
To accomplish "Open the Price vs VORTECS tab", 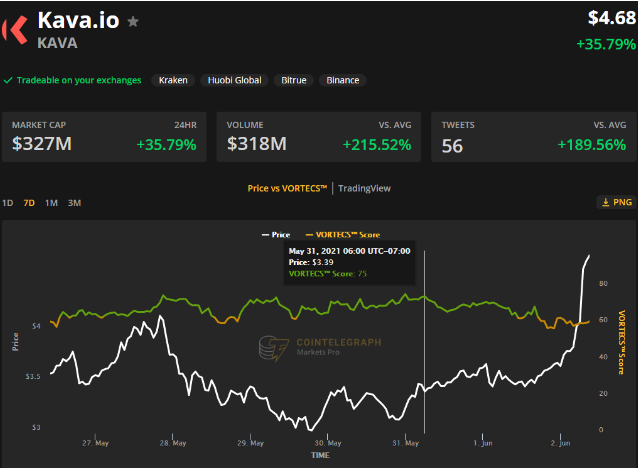I will click(x=287, y=188).
